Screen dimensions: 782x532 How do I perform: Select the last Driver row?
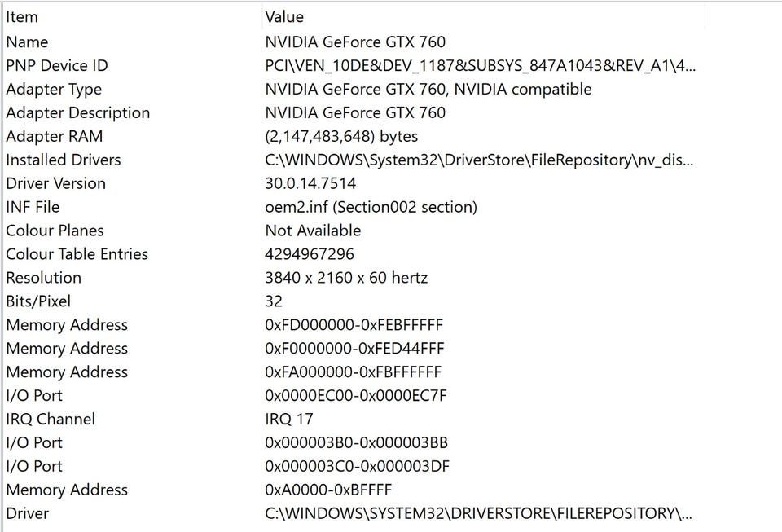tap(27, 513)
